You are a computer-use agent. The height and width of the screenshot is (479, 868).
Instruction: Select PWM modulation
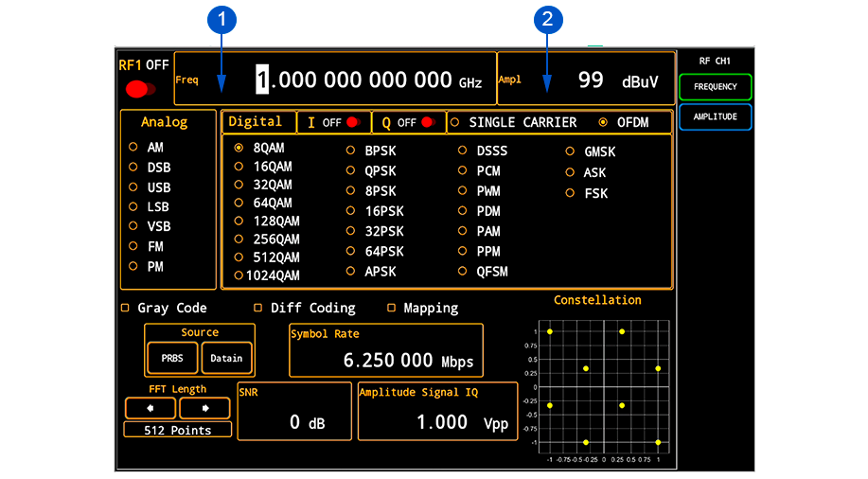click(462, 190)
